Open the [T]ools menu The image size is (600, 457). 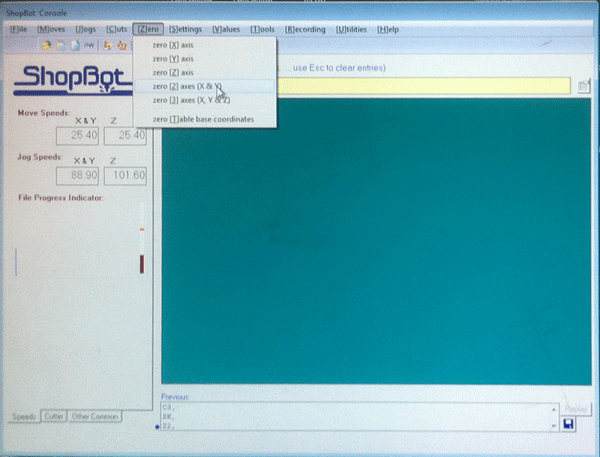[262, 29]
